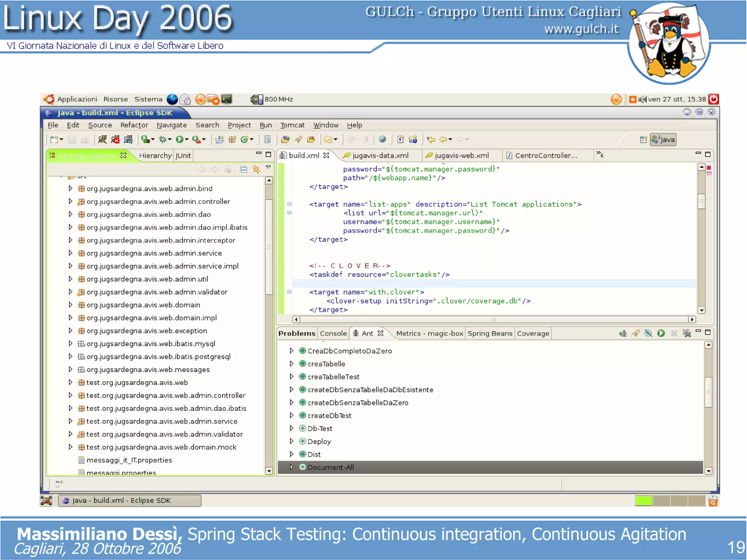747x560 pixels.
Task: Click the green Run button in main toolbar
Action: (179, 139)
